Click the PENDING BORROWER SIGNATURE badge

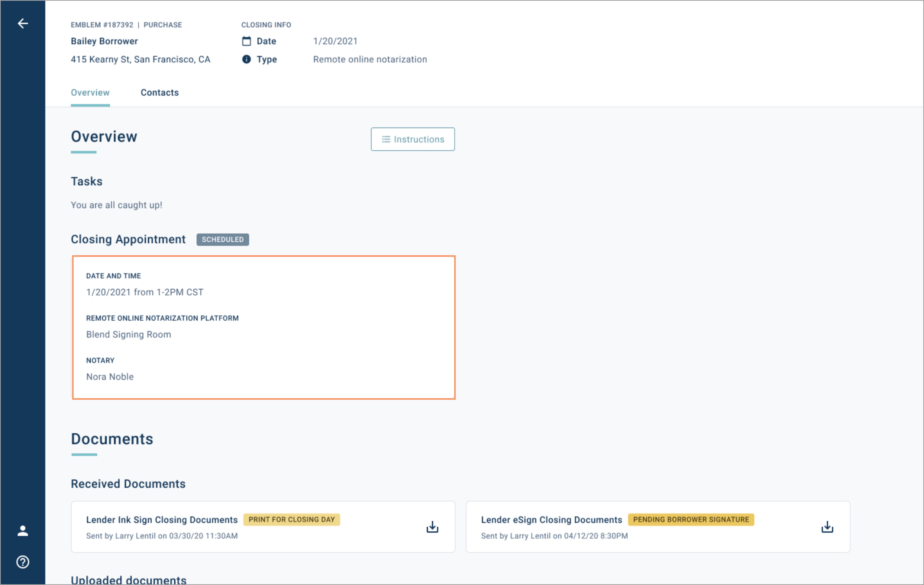pyautogui.click(x=691, y=519)
